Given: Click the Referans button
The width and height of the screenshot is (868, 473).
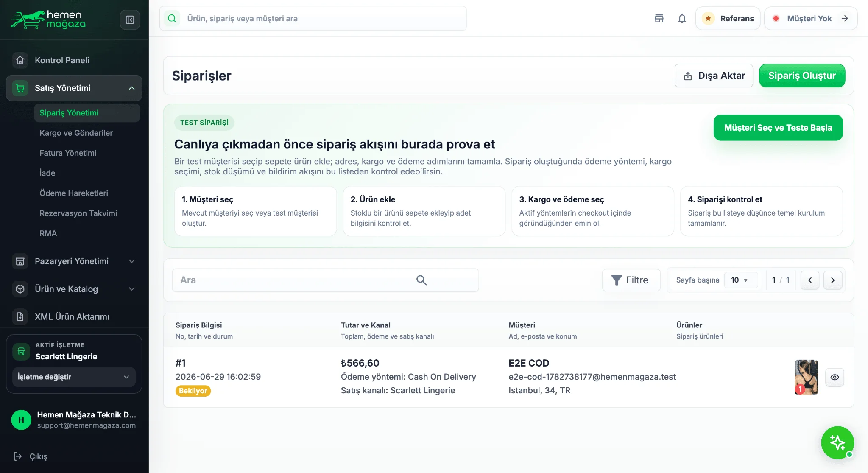Looking at the screenshot, I should point(728,18).
